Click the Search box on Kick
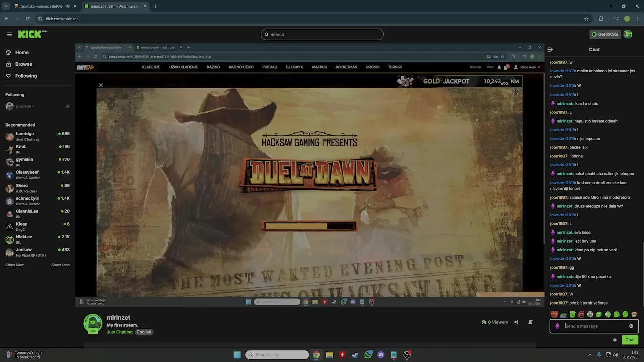Image resolution: width=644 pixels, height=362 pixels. (322, 34)
